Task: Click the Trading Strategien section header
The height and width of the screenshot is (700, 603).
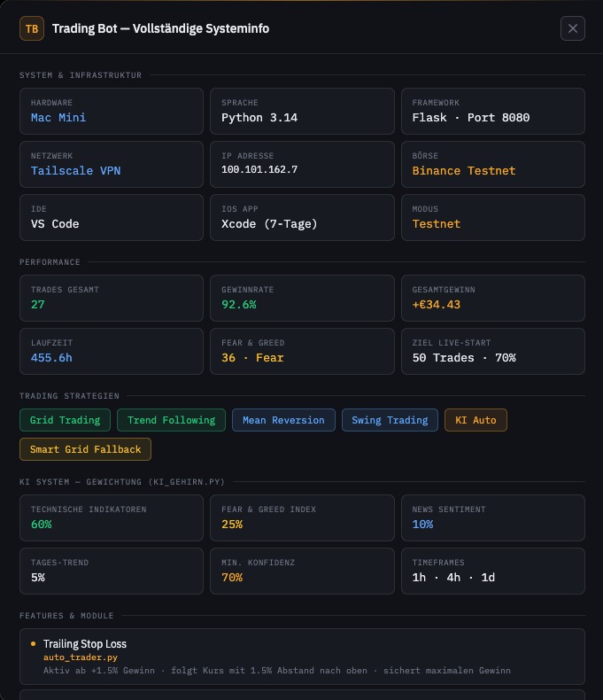Action: pyautogui.click(x=70, y=396)
